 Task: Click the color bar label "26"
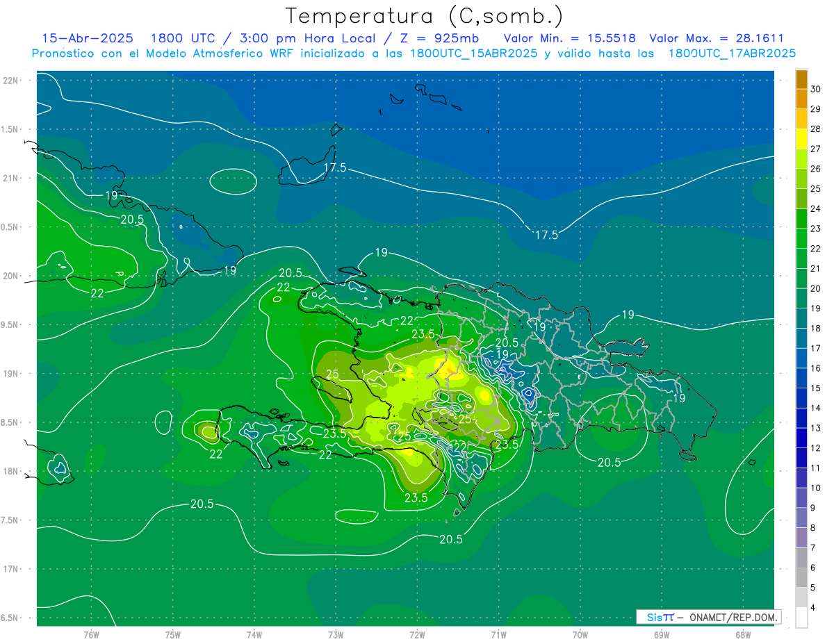(x=817, y=170)
